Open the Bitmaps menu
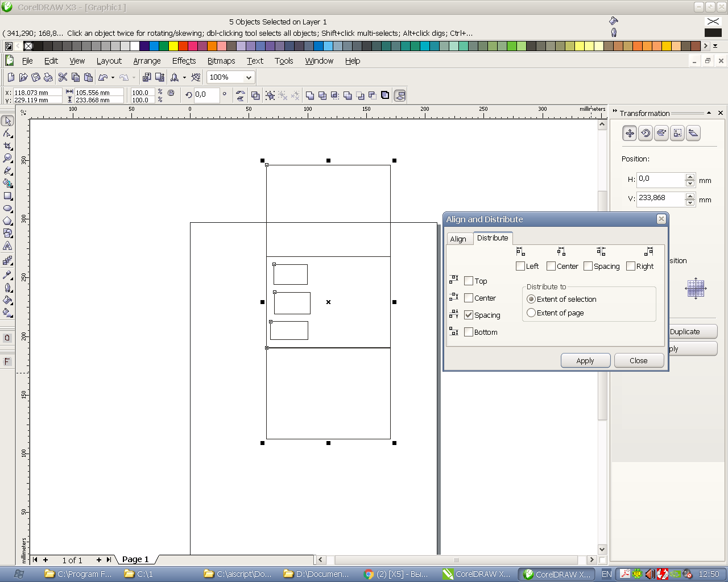 tap(221, 61)
